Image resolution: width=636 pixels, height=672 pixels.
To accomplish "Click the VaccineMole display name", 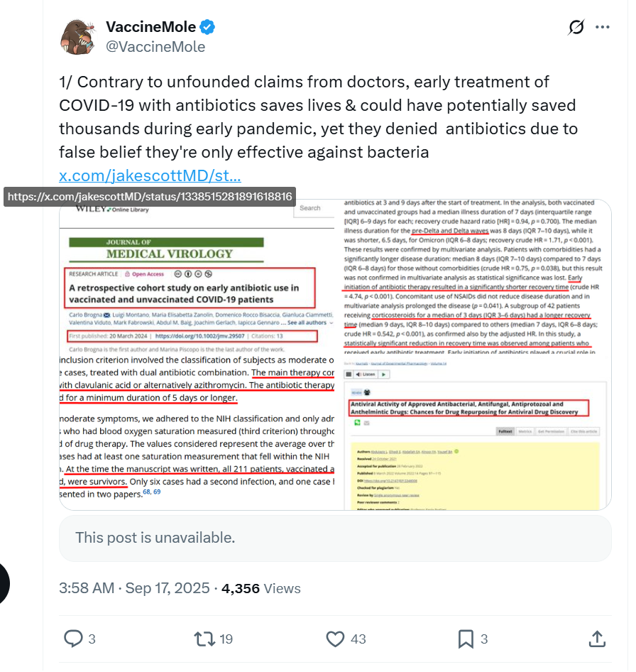I will (150, 26).
